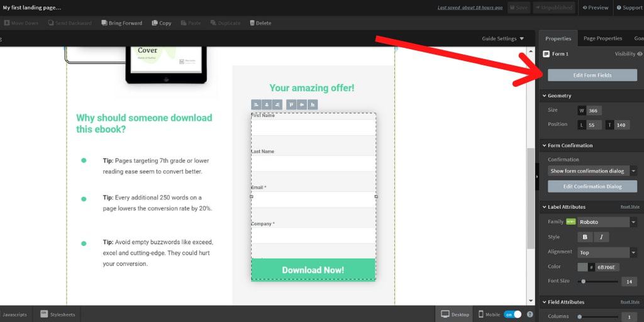Open the label Alignment dropdown showing Top
Image resolution: width=644 pixels, height=322 pixels.
coord(607,253)
